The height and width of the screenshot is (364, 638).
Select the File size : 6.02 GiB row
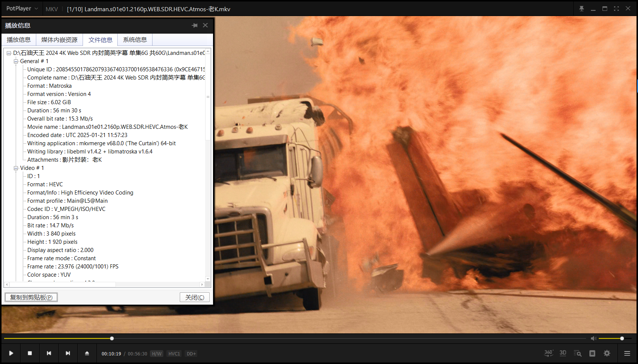tap(49, 102)
